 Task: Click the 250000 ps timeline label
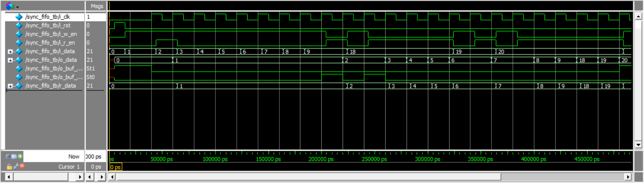point(374,159)
